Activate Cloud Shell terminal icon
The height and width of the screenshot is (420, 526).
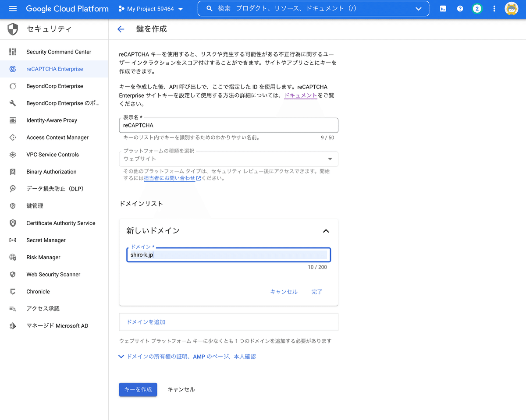[443, 9]
